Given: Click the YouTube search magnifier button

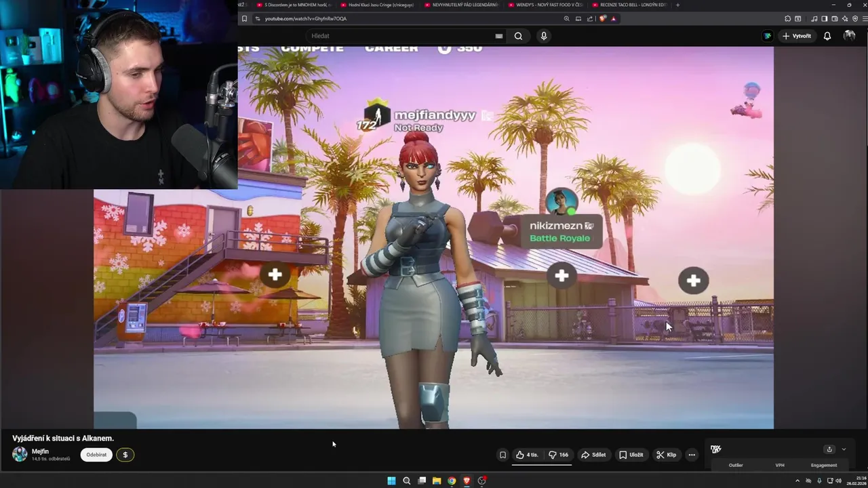Looking at the screenshot, I should pyautogui.click(x=518, y=36).
